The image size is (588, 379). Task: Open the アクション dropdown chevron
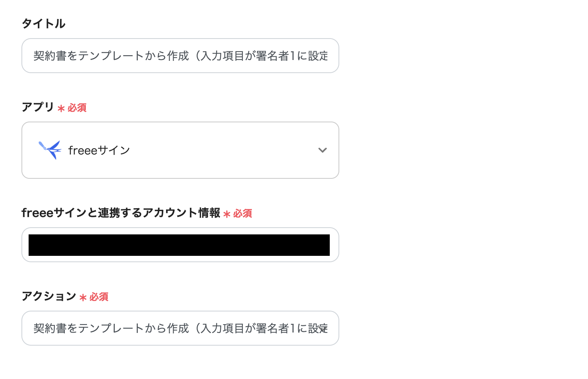coord(323,329)
